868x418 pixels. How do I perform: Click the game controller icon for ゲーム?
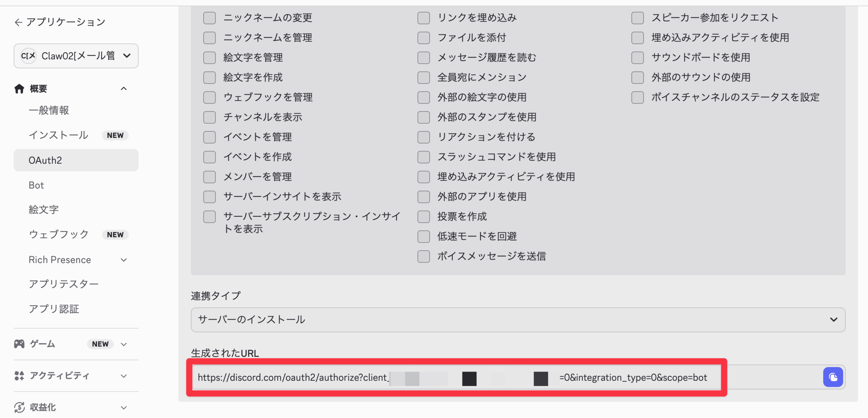(x=19, y=344)
